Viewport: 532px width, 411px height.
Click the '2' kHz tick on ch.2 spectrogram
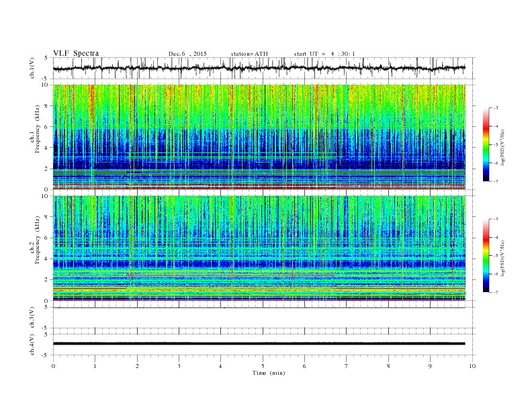(x=47, y=280)
